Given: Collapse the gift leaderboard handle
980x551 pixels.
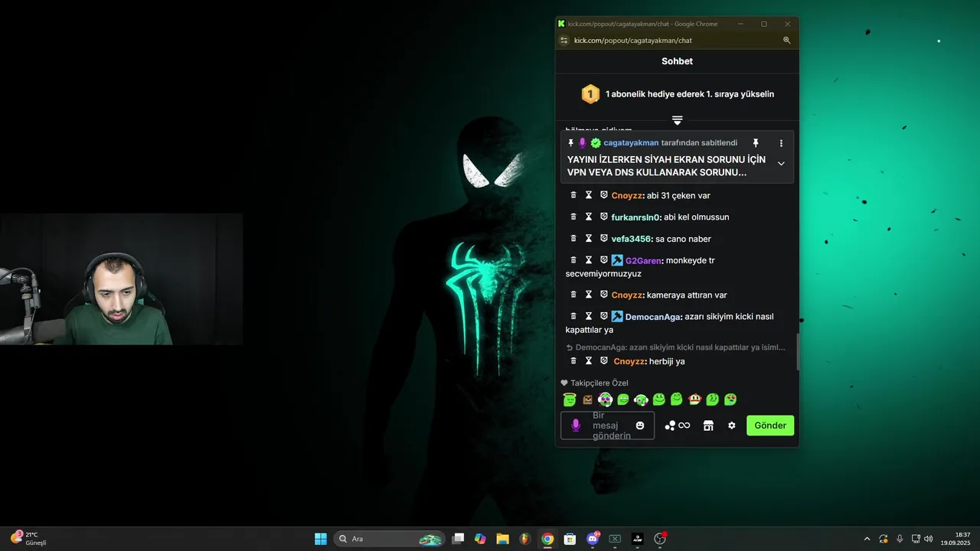Looking at the screenshot, I should pos(678,120).
